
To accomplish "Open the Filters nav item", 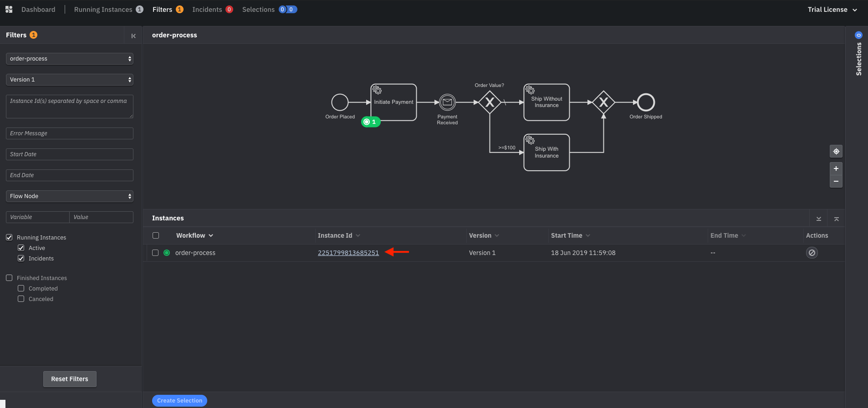I will click(168, 10).
